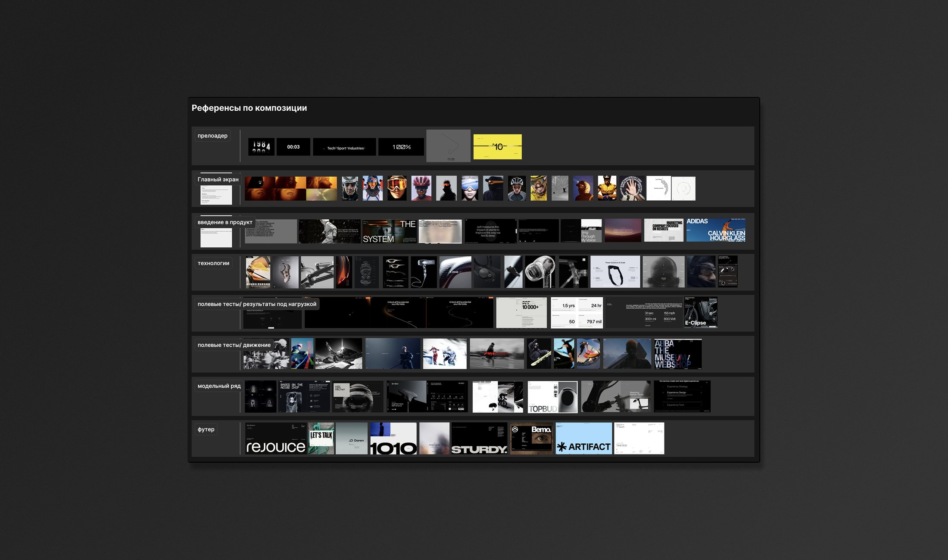Open the '31 sec 155 mph' stats thumbnail

point(644,313)
